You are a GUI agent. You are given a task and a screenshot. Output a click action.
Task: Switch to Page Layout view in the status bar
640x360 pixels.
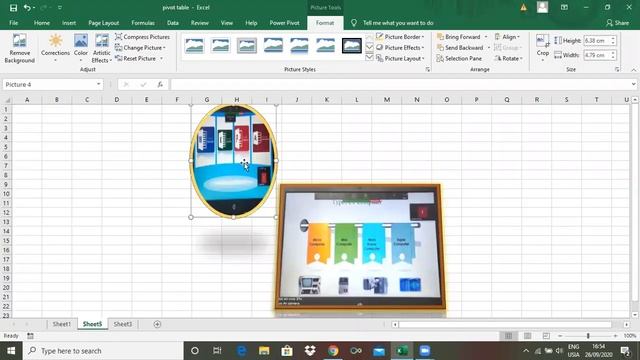coord(527,336)
